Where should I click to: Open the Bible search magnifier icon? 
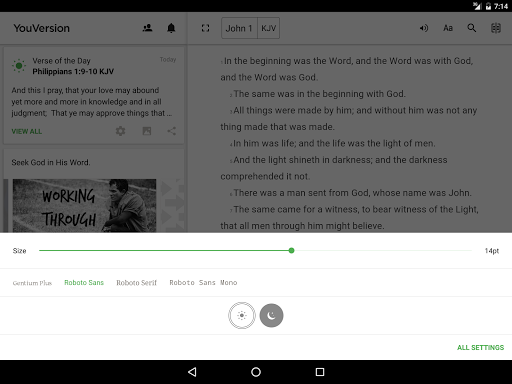point(472,28)
